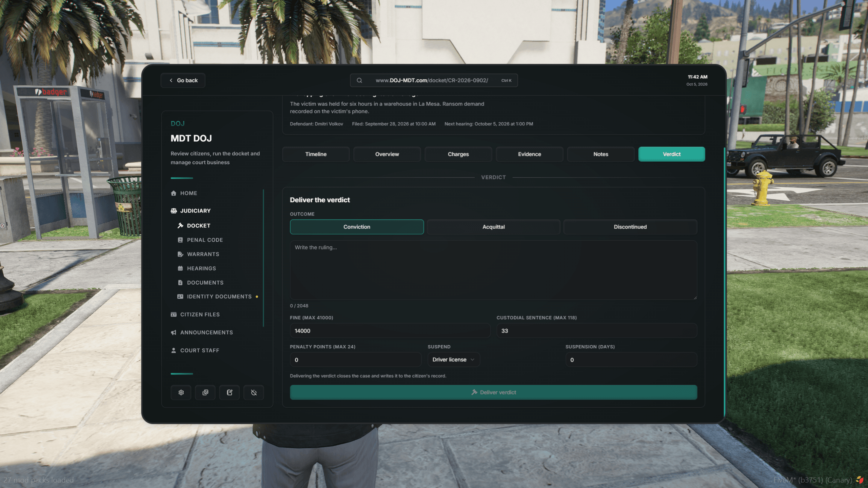
Task: Click the Warrants icon
Action: click(x=180, y=254)
